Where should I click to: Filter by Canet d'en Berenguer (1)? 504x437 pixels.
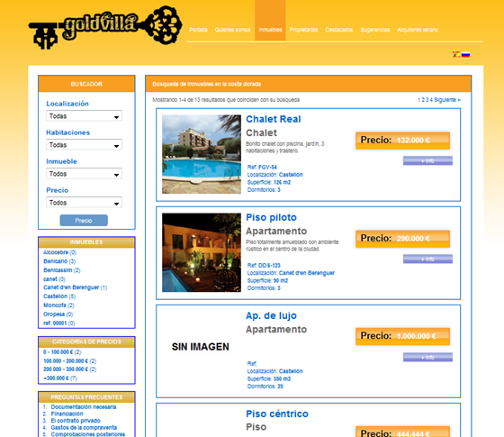(x=76, y=287)
